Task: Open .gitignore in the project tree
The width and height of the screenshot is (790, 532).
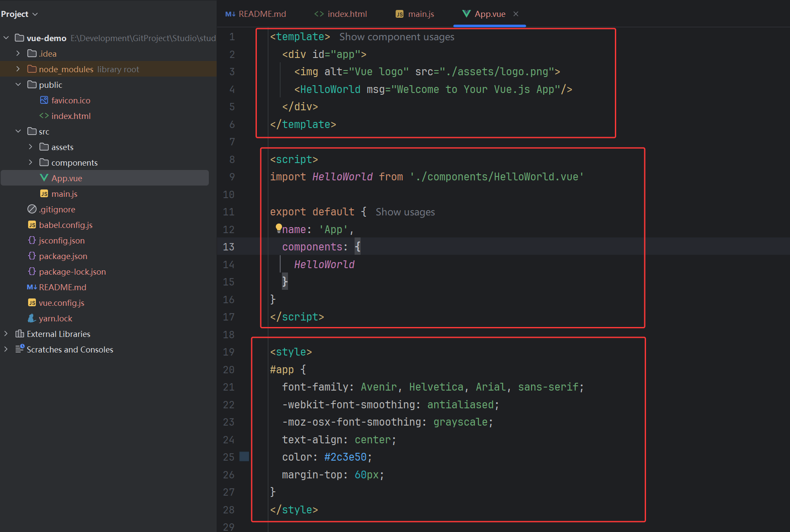Action: pos(57,209)
